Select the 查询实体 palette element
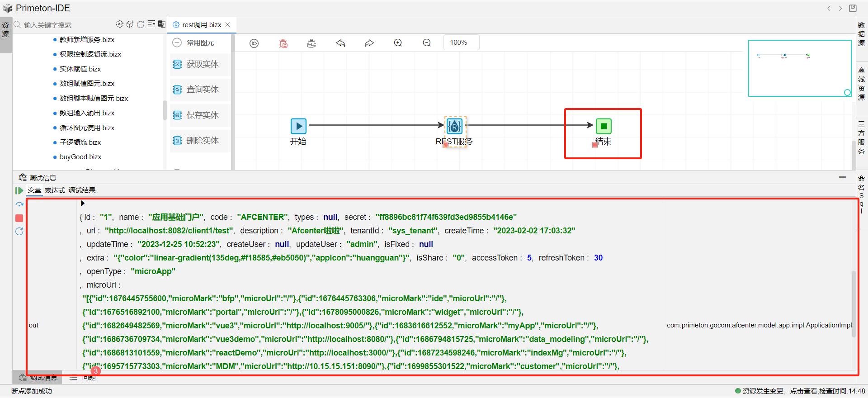Image resolution: width=868 pixels, height=398 pixels. [202, 90]
